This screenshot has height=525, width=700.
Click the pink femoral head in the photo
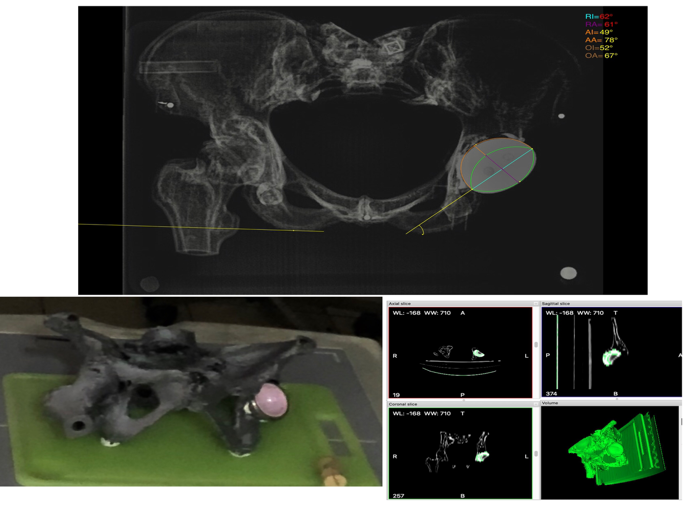click(x=271, y=400)
